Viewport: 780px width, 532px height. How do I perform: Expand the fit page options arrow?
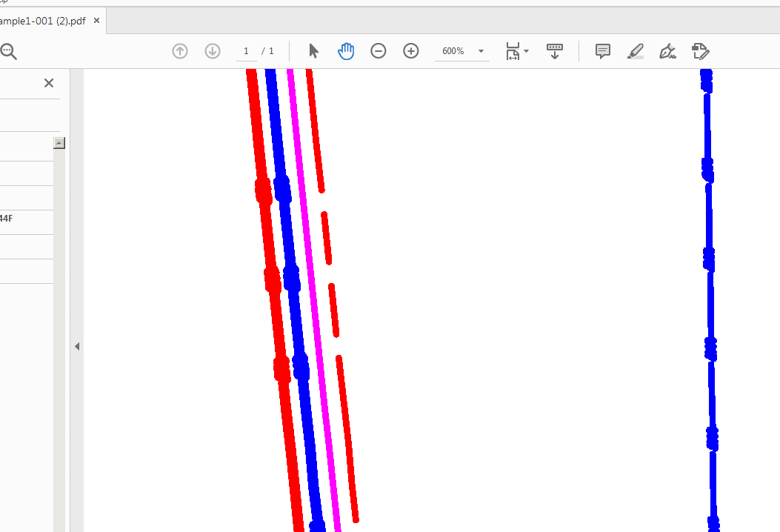pos(527,51)
